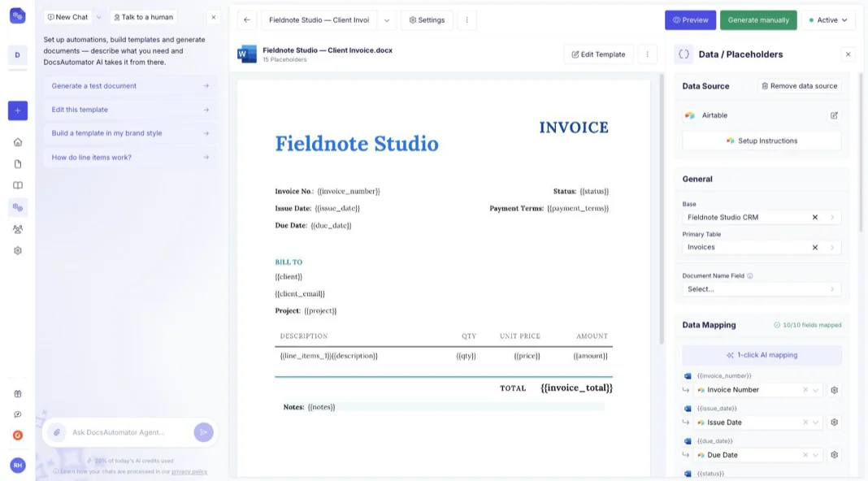This screenshot has width=868, height=481.
Task: Click the {{invoice_total}} placeholder in document
Action: [x=577, y=388]
